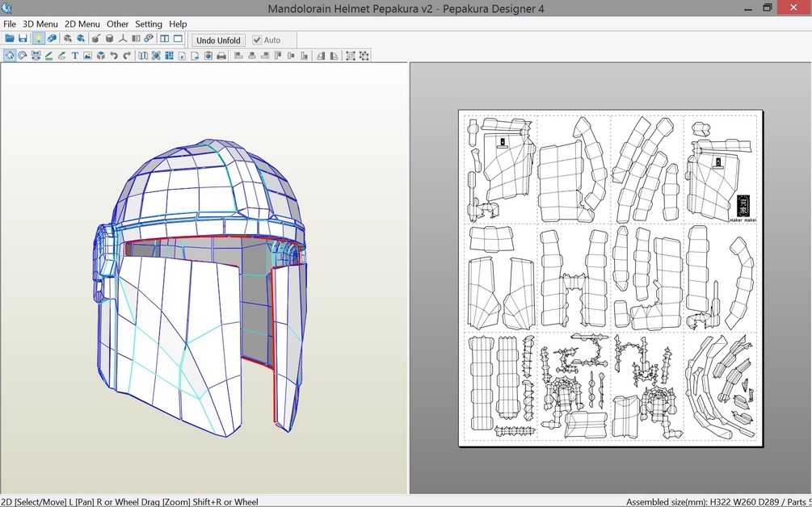Click the Undo arrow icon
Viewport: 812px width, 507px height.
point(114,56)
